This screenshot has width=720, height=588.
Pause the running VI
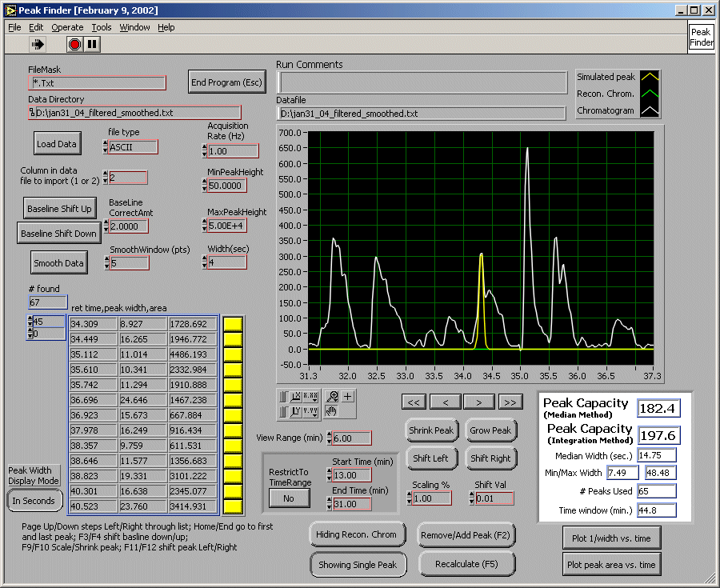[92, 44]
